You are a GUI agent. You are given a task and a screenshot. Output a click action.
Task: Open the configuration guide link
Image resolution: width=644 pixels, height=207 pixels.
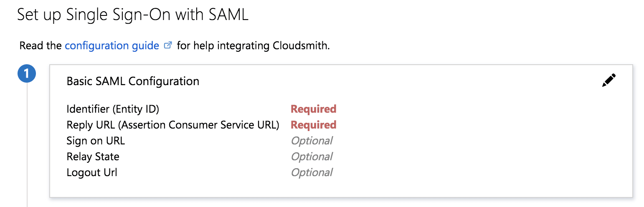112,45
